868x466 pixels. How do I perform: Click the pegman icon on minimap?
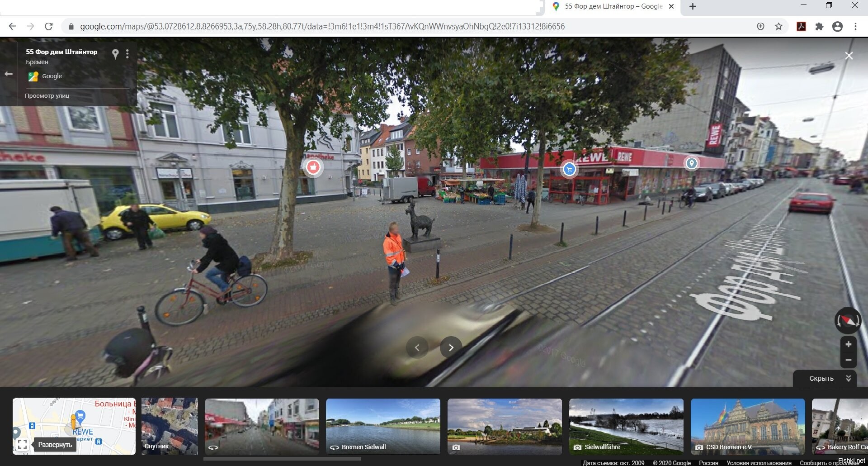73,422
